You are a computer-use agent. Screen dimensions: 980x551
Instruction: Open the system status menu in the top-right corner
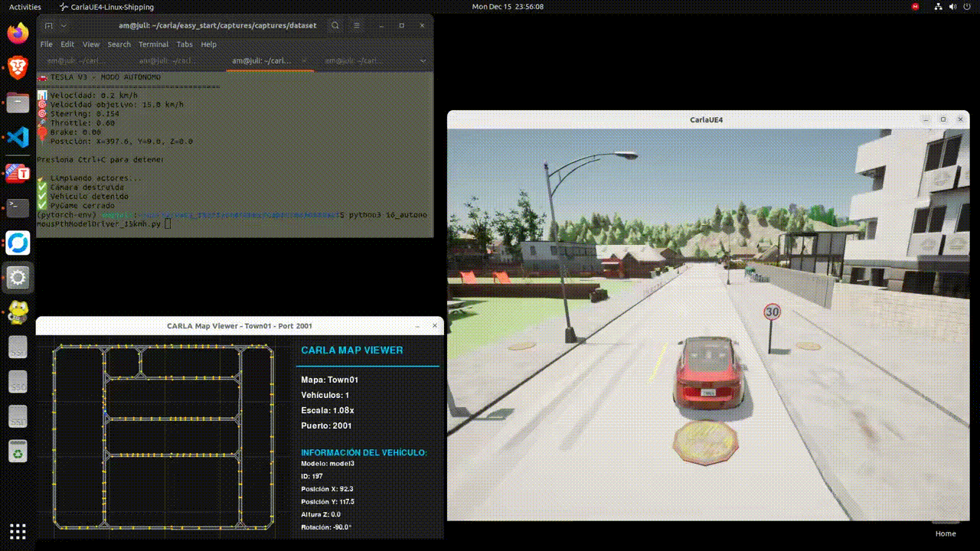(952, 7)
